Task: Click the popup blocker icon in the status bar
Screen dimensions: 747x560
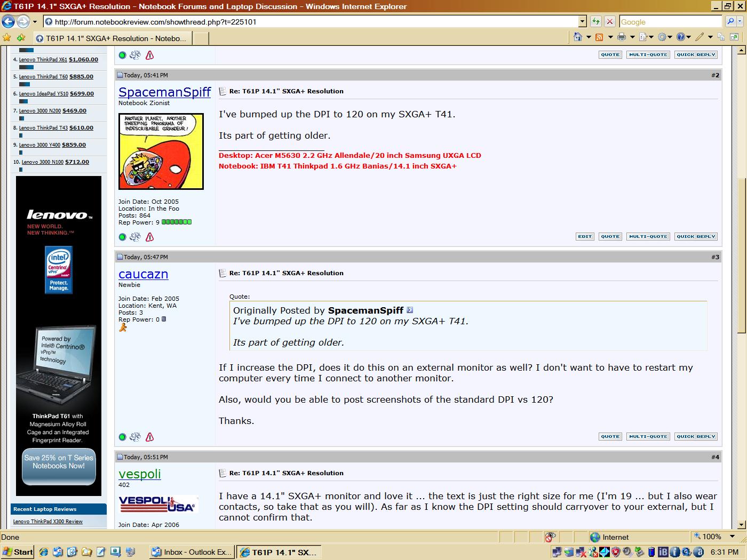Action: [550, 537]
